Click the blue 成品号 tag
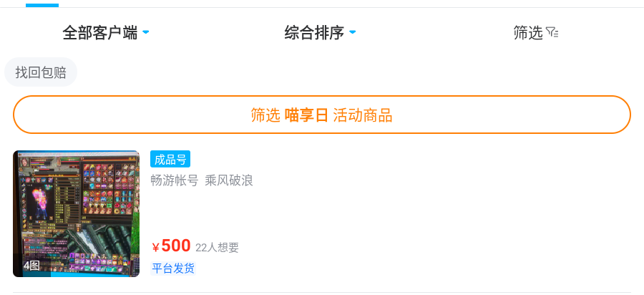The image size is (644, 295). click(170, 159)
